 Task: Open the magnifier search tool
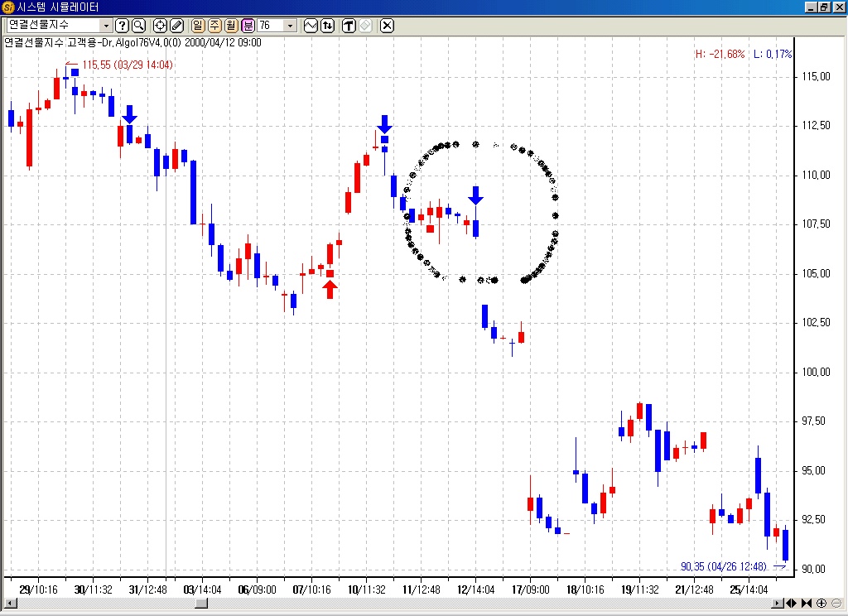click(x=138, y=26)
